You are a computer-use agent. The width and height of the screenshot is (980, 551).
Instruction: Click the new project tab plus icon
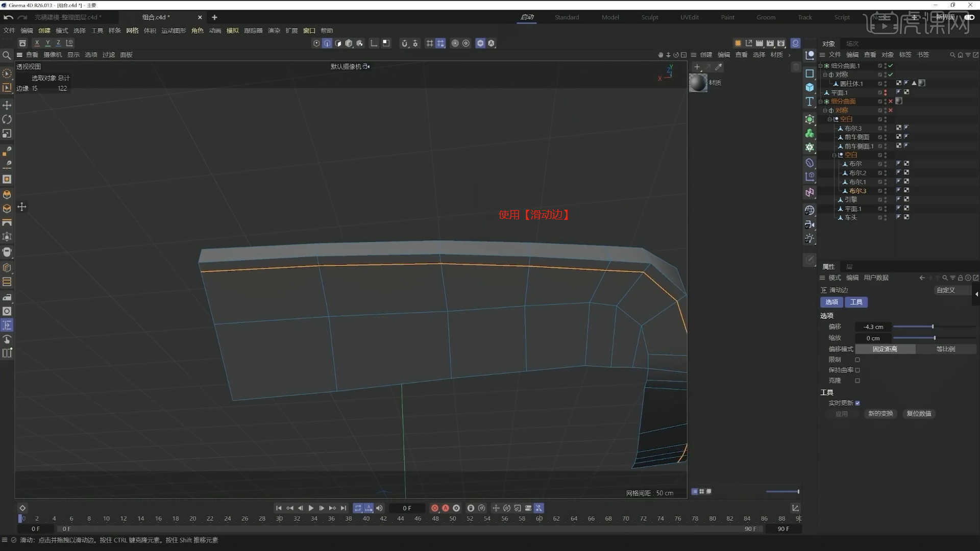[x=214, y=17]
